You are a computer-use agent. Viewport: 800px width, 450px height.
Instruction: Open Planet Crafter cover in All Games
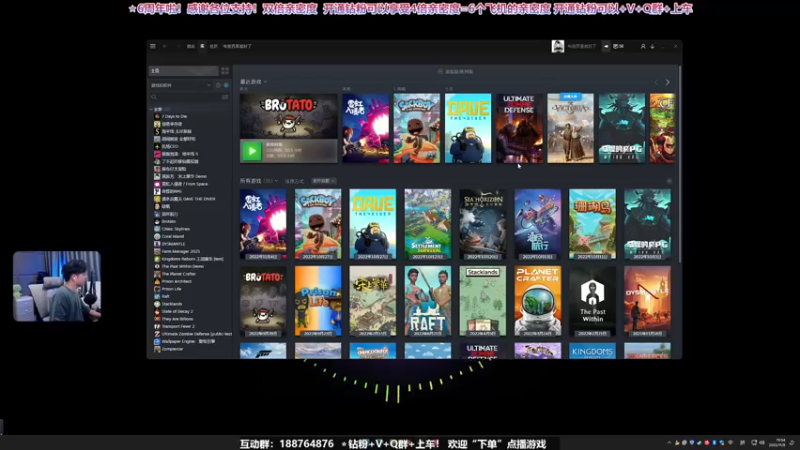pos(538,301)
